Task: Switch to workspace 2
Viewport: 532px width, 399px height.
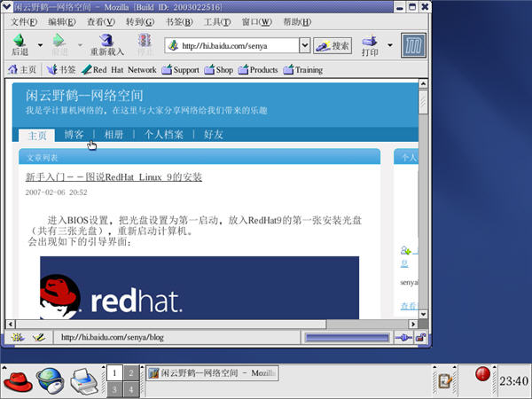Action: (x=131, y=373)
